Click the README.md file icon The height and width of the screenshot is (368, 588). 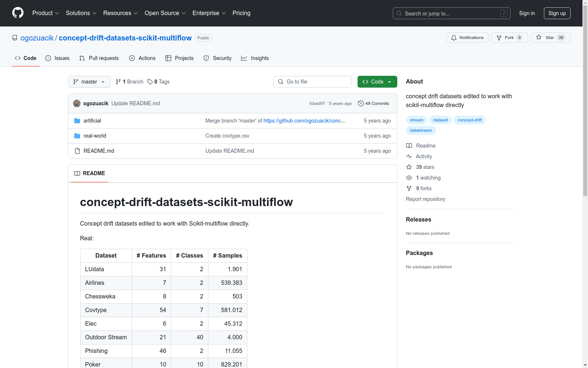tap(77, 151)
